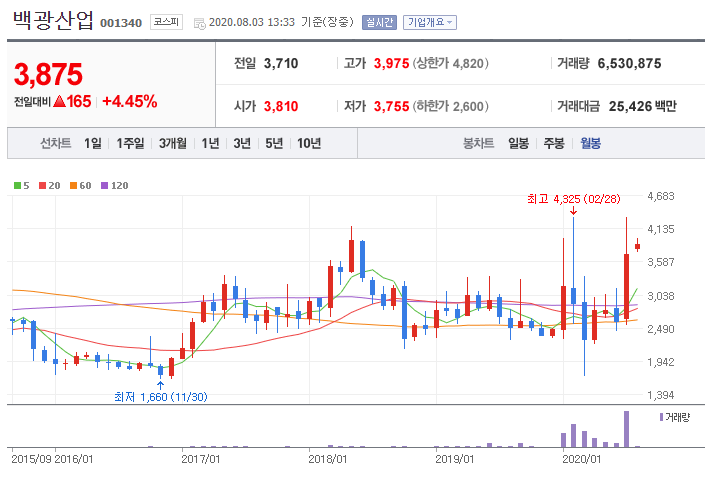Viewport: 705px width, 481px height.
Task: Click the 거래대금 value 25,426 백만
Action: (642, 107)
